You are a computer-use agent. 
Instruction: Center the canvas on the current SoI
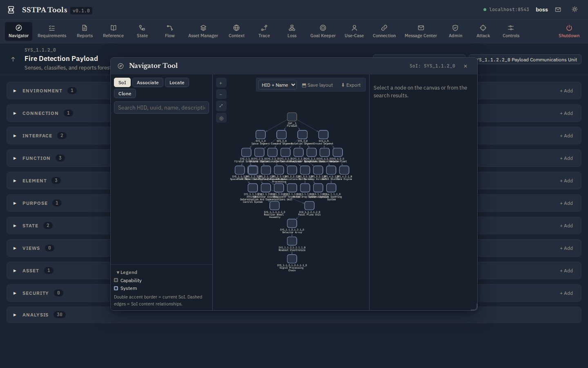click(x=221, y=118)
